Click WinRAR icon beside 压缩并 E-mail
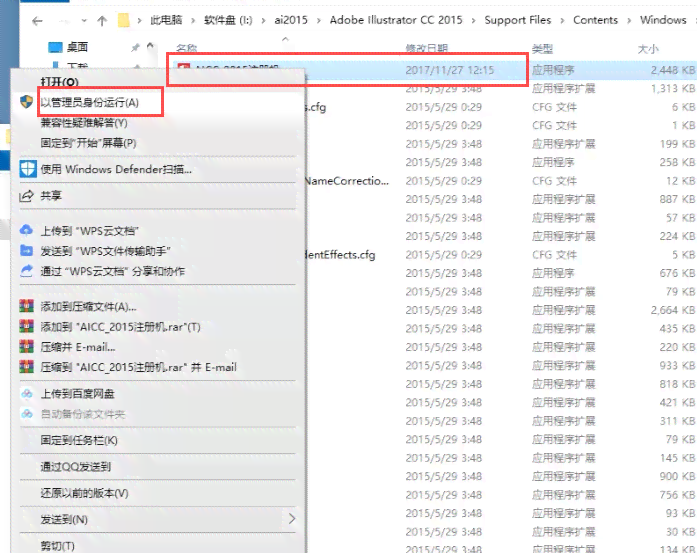 (27, 347)
